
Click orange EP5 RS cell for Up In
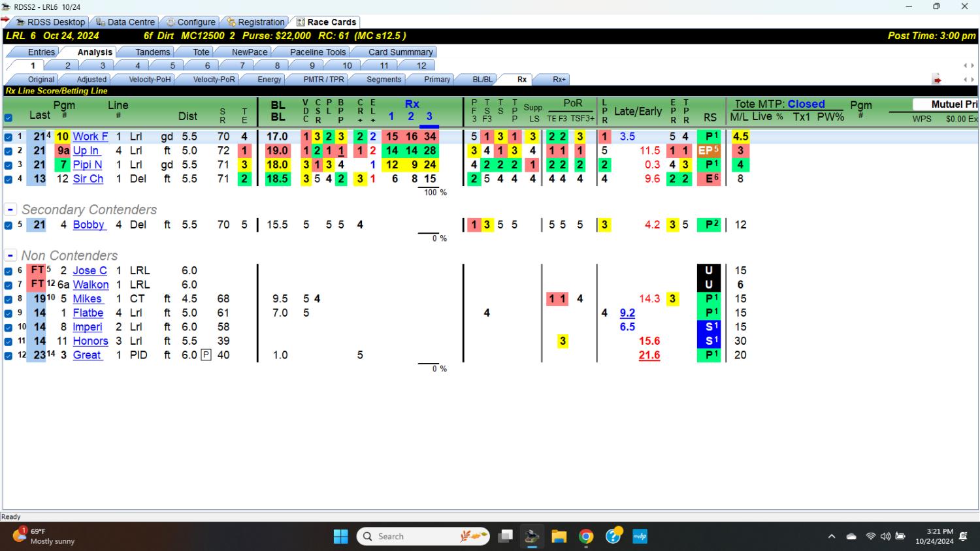point(709,151)
